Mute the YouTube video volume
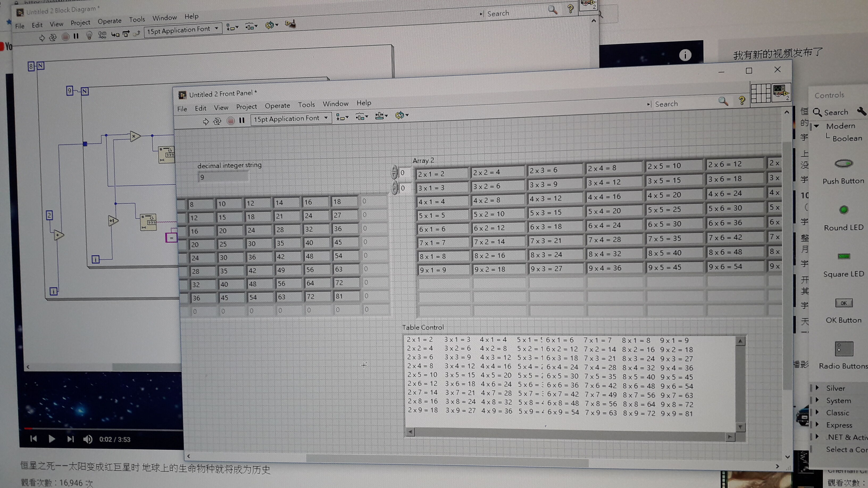Viewport: 868px width, 488px height. pyautogui.click(x=87, y=439)
